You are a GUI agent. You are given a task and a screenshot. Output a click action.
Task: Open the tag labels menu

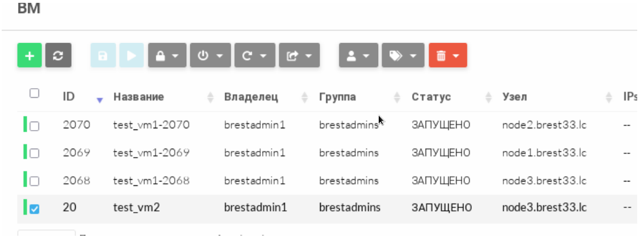point(403,55)
